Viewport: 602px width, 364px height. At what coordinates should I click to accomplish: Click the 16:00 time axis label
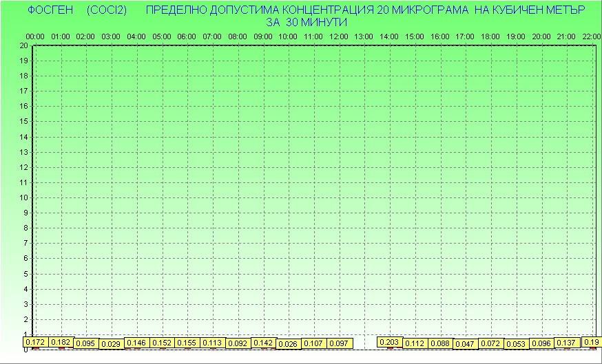pyautogui.click(x=439, y=37)
